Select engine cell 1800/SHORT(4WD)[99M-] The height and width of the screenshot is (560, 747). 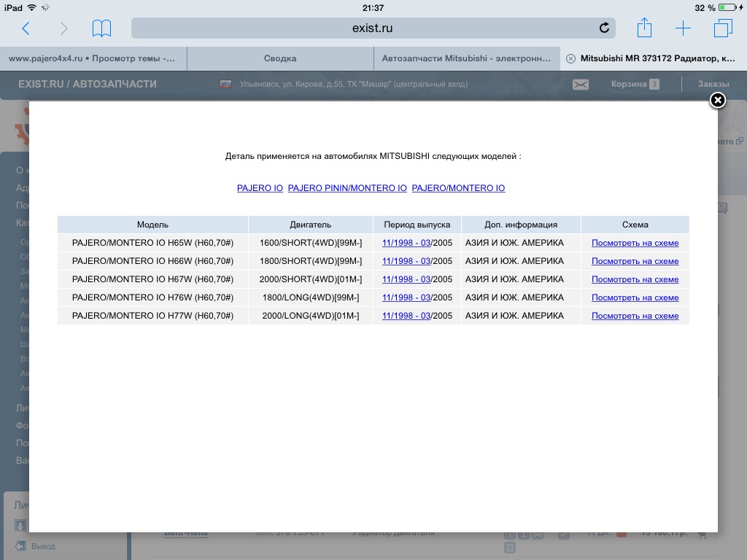pyautogui.click(x=311, y=261)
